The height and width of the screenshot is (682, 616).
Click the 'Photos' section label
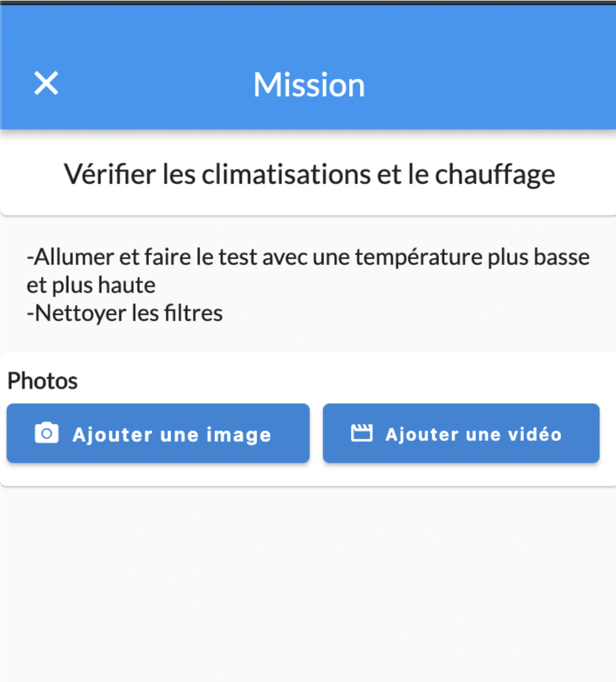42,381
